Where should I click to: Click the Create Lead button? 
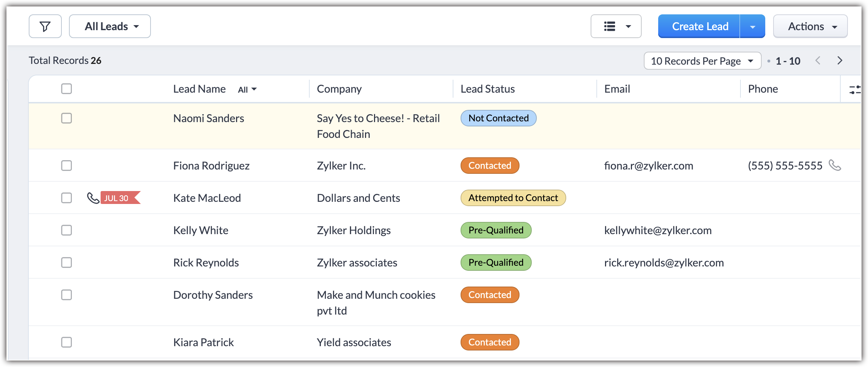click(699, 26)
